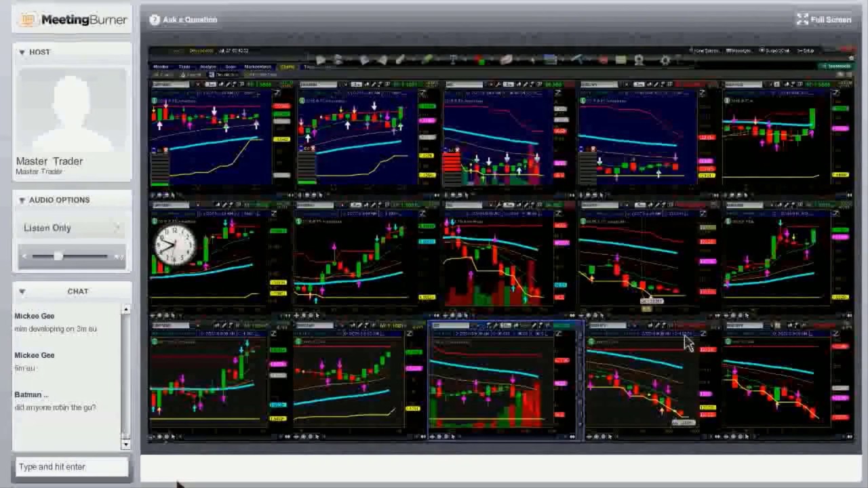868x488 pixels.
Task: Click the chat scrollbar up arrow
Action: coord(125,310)
